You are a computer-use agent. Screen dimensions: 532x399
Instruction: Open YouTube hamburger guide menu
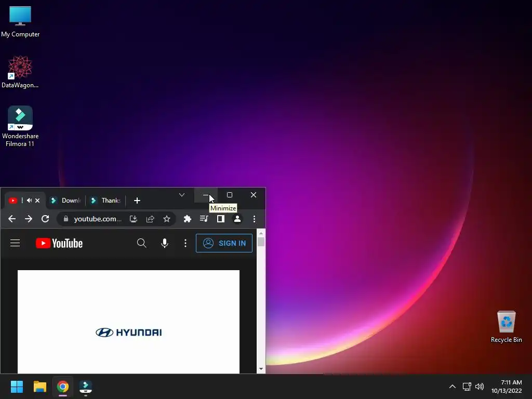(x=15, y=243)
